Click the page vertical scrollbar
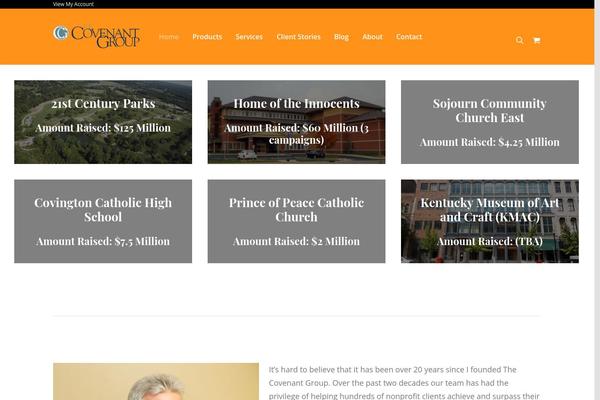The height and width of the screenshot is (400, 600). [597, 200]
